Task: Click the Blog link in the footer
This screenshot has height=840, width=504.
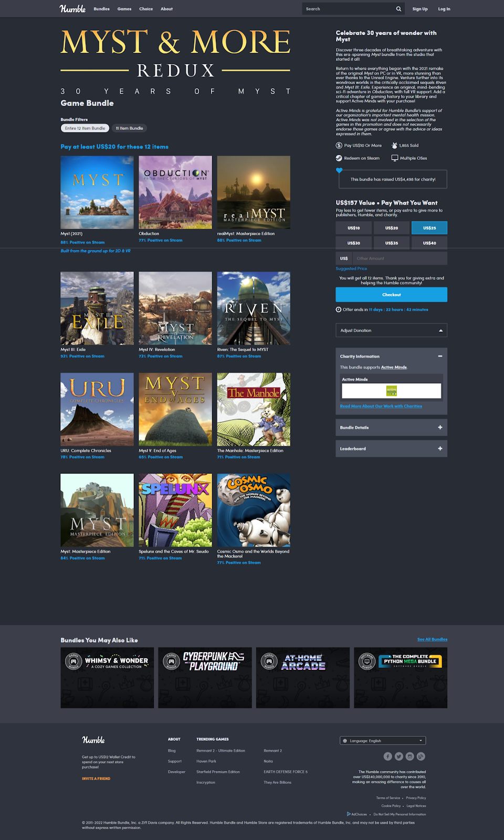Action: (x=172, y=751)
